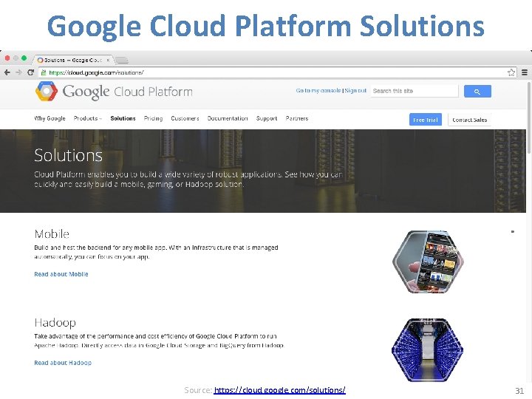
Task: Select the Solutions - Google Cloud tab
Action: tap(72, 60)
